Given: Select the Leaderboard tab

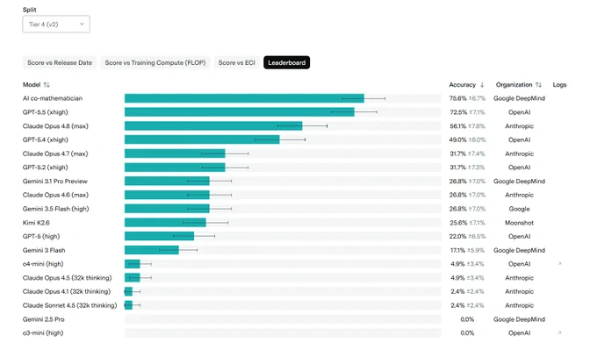Looking at the screenshot, I should tap(287, 63).
